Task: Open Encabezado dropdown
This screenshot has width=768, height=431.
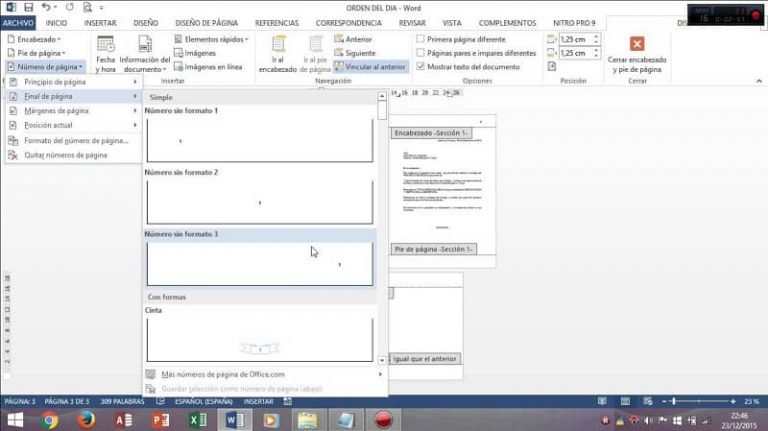Action: pyautogui.click(x=34, y=39)
